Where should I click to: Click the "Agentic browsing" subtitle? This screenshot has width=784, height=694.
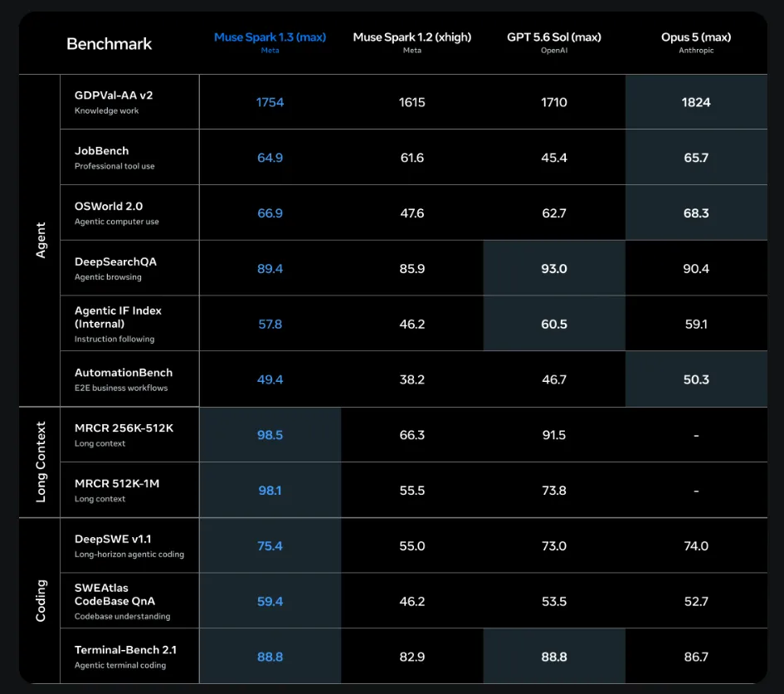coord(108,277)
